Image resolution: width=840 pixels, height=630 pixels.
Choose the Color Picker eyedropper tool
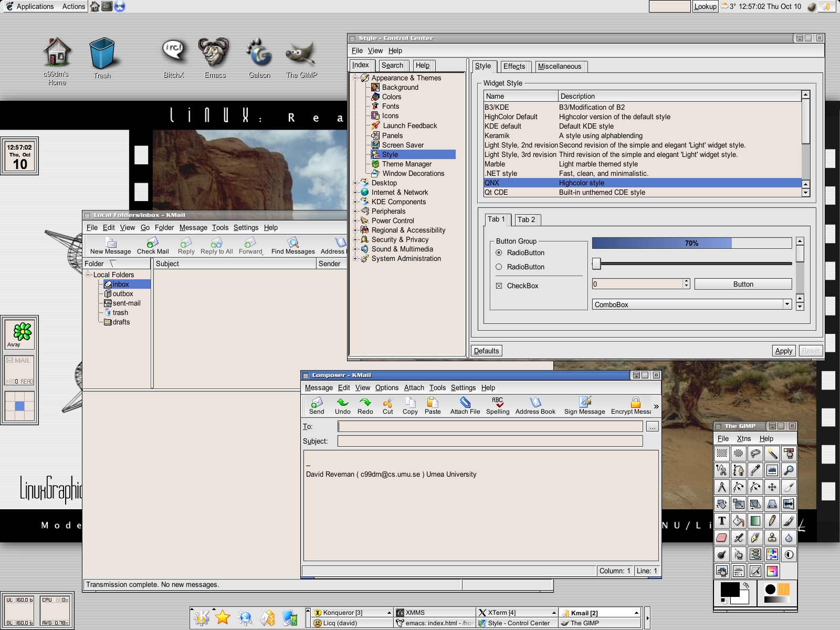(x=755, y=470)
